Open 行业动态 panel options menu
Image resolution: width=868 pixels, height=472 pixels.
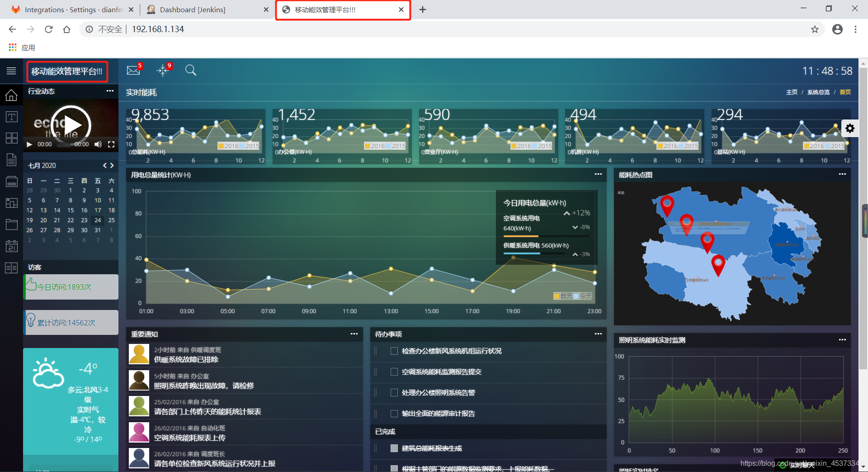coord(110,91)
